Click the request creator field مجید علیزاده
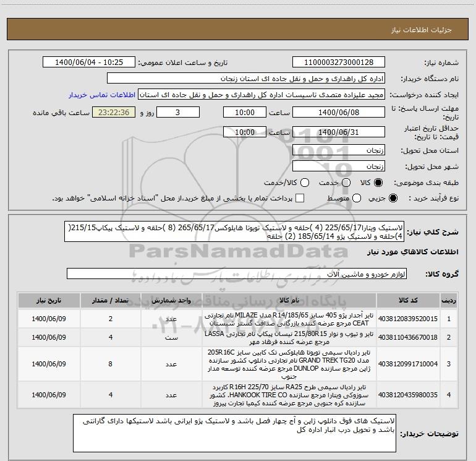Image resolution: width=476 pixels, height=461 pixels. 261,95
